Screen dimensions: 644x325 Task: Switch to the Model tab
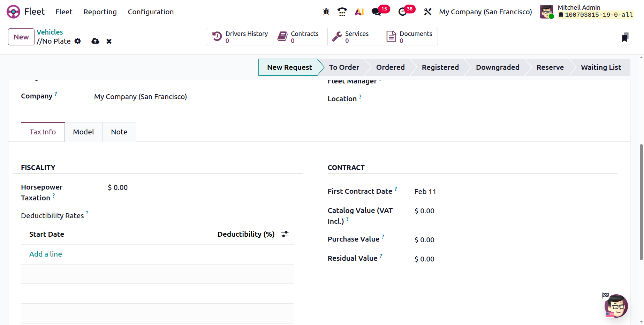pyautogui.click(x=83, y=132)
